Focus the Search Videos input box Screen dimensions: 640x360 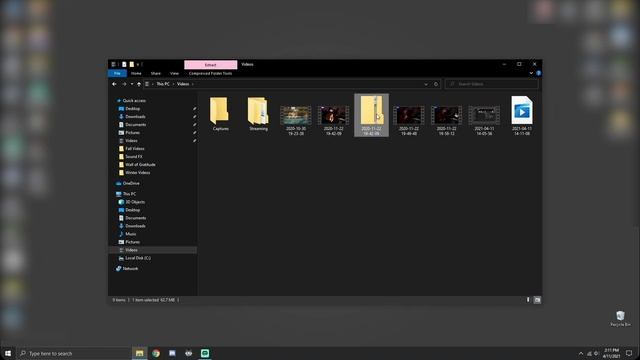tap(491, 84)
